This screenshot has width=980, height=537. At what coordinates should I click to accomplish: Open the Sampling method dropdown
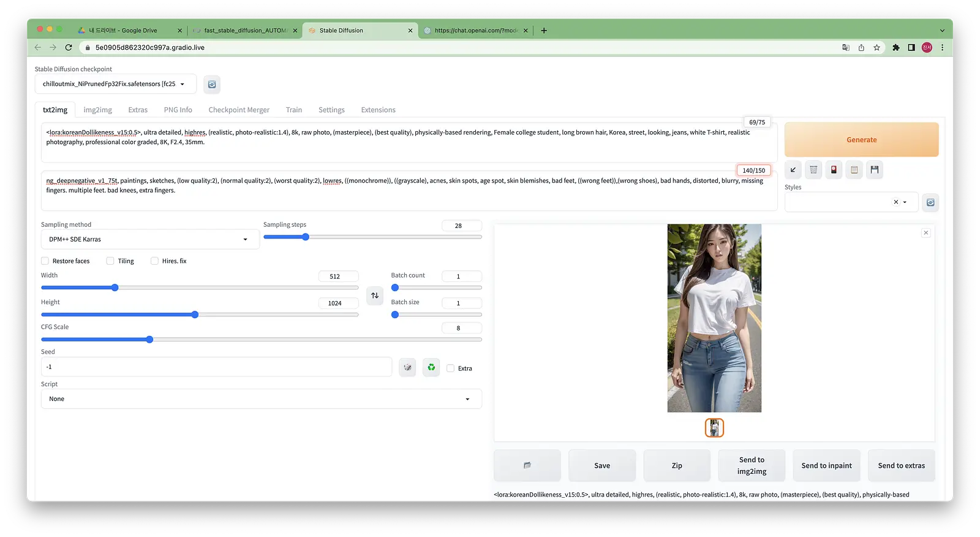[x=150, y=240]
